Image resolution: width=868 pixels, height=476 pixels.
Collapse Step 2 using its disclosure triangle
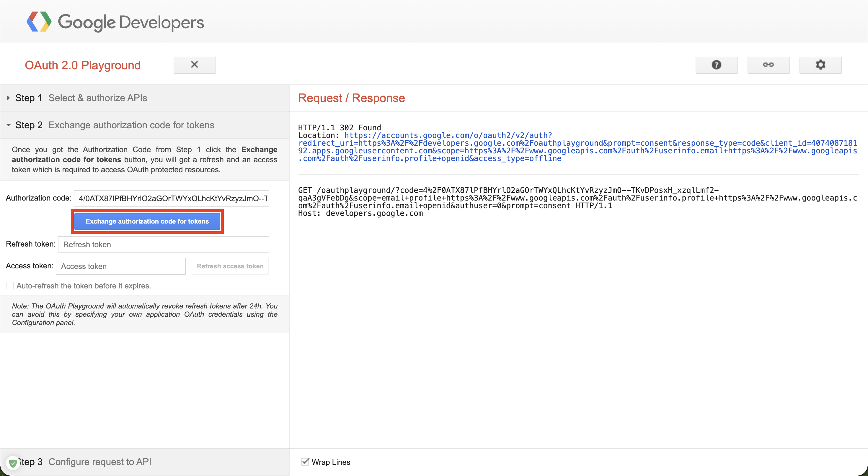pos(9,125)
